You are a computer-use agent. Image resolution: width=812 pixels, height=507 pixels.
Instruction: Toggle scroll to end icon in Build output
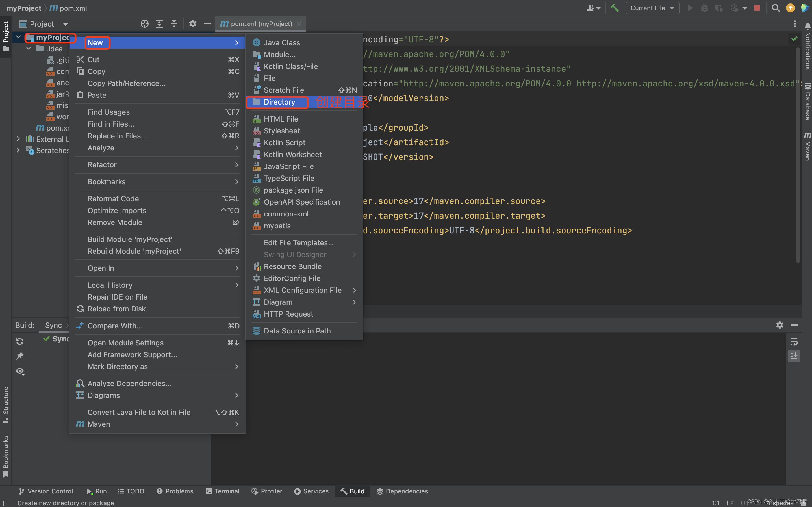pos(794,356)
